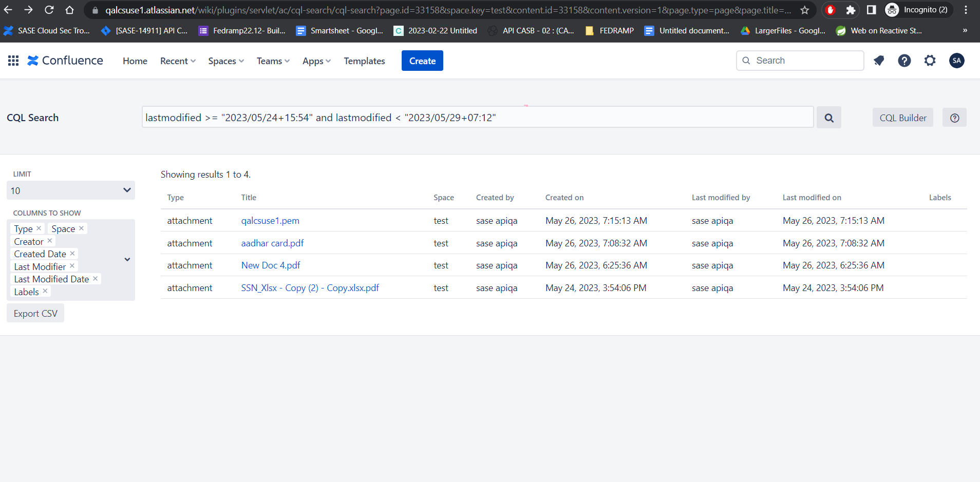Image resolution: width=980 pixels, height=482 pixels.
Task: Remove the Space column tag
Action: (81, 228)
